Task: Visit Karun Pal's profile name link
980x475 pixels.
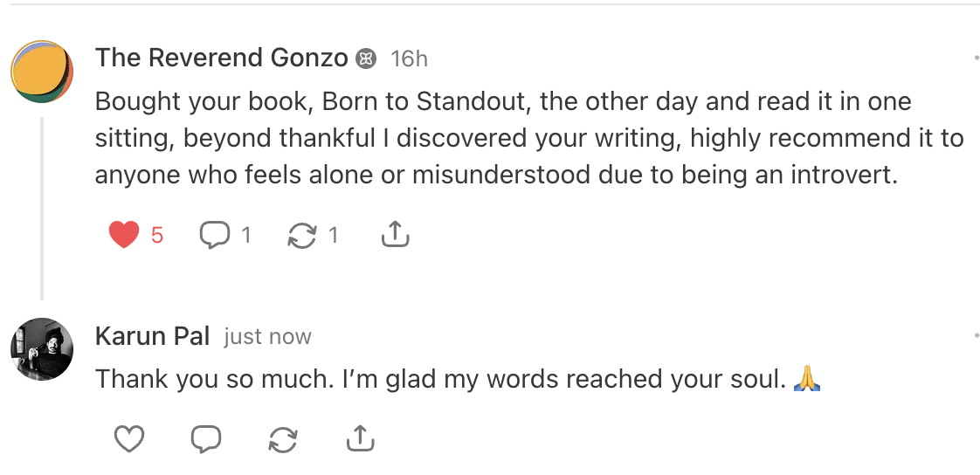Action: (152, 336)
